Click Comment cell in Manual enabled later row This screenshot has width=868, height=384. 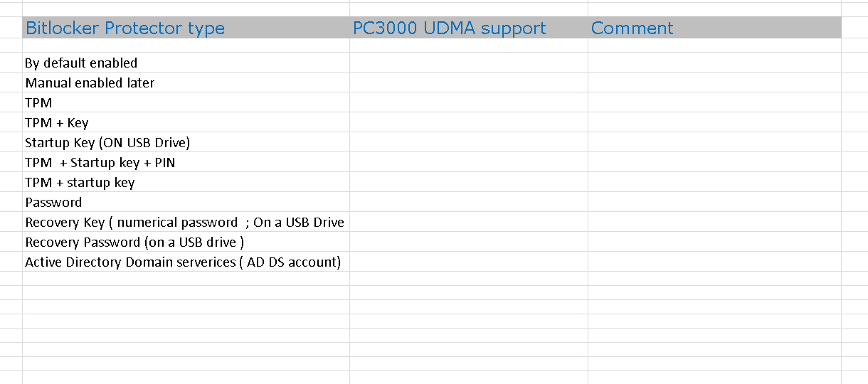(x=714, y=82)
